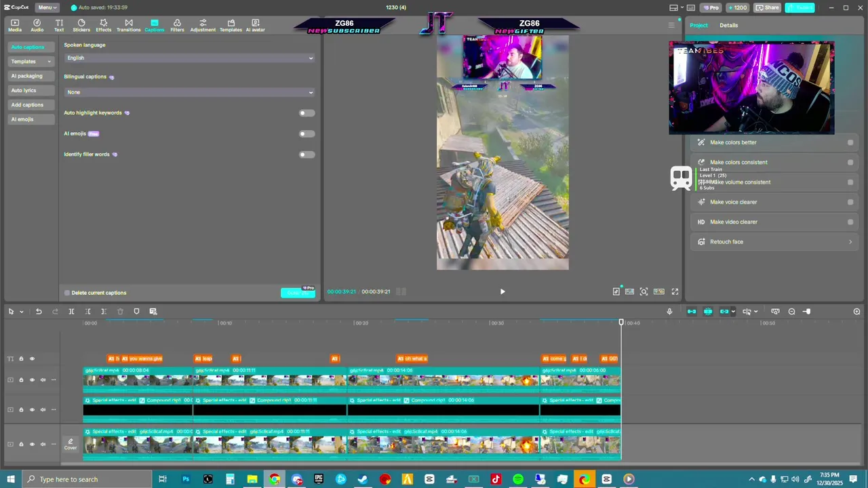Open the Stickers panel
Screen dimensions: 868x488
pyautogui.click(x=81, y=25)
